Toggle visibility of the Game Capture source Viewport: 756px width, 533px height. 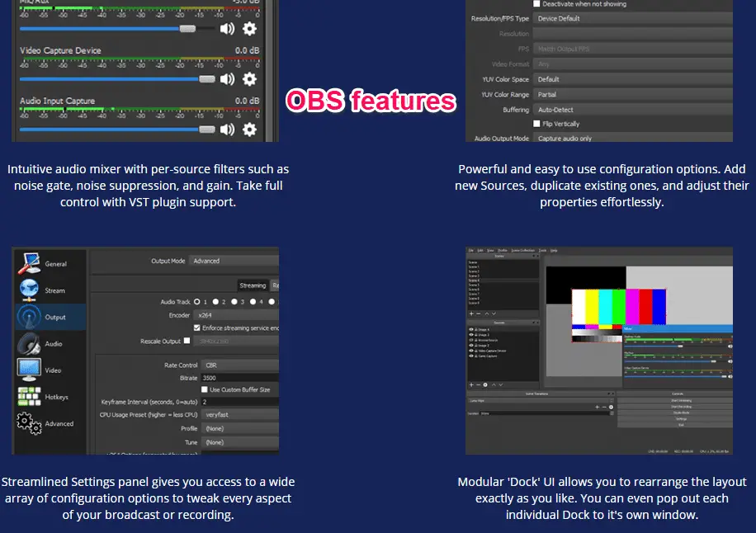pos(471,356)
